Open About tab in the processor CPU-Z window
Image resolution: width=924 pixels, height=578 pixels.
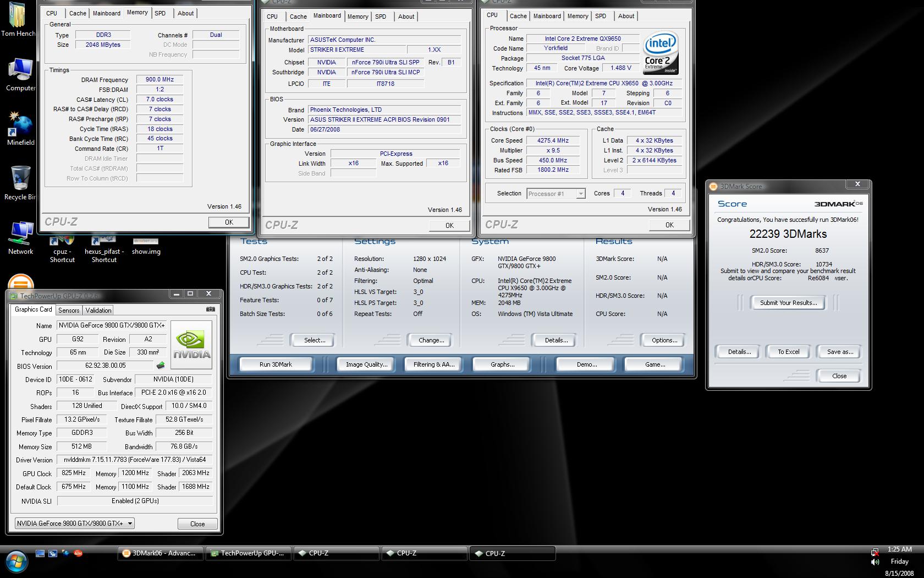[626, 16]
